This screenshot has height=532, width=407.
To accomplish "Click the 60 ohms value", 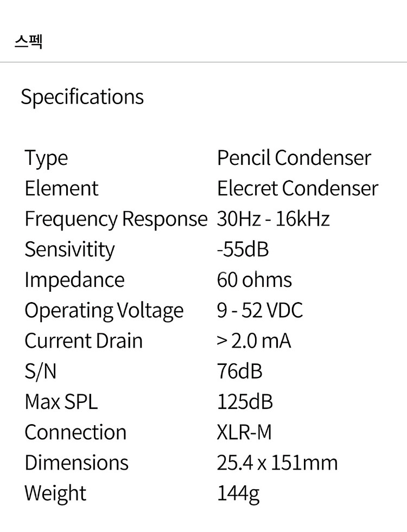I will pyautogui.click(x=255, y=280).
